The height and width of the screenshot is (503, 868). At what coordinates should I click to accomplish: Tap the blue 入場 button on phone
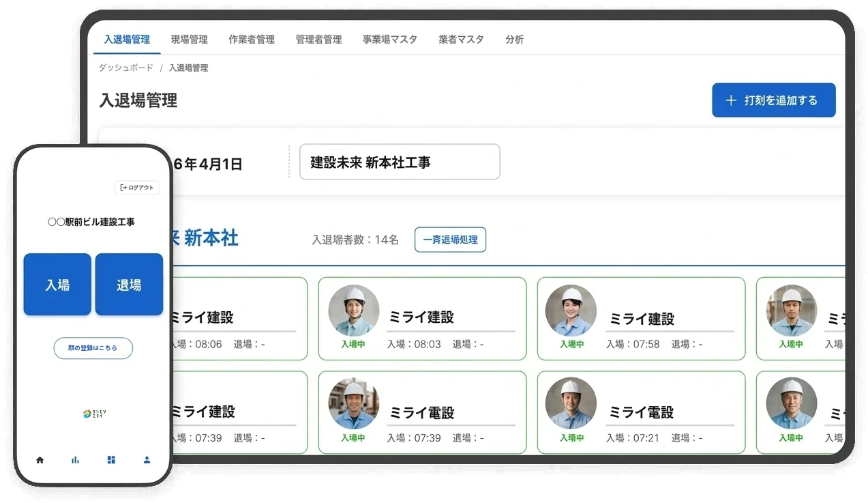click(57, 285)
